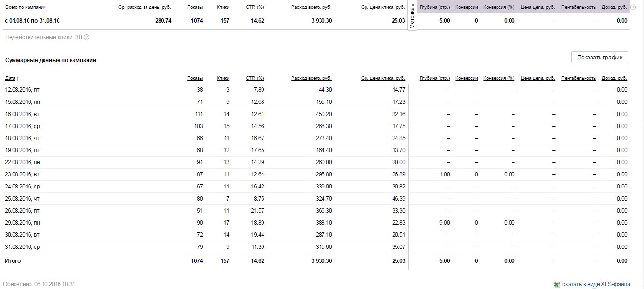Sort by underlined Доход, руб. header
The height and width of the screenshot is (289, 644).
click(614, 78)
